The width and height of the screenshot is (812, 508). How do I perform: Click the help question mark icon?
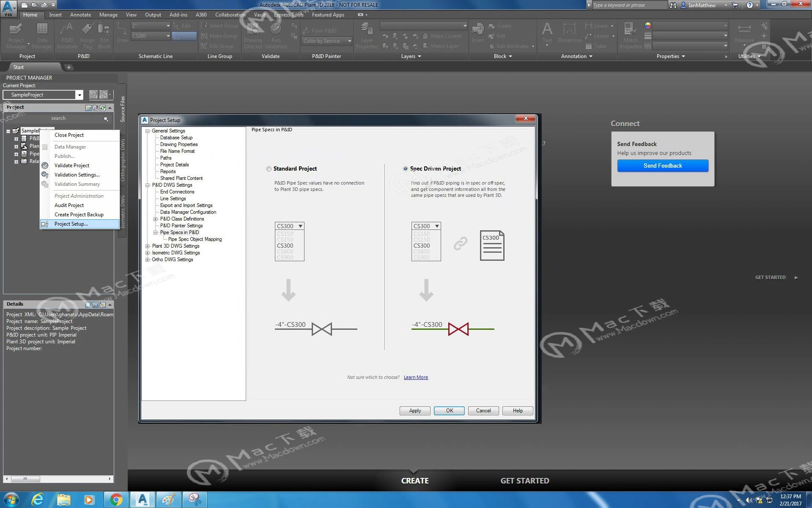pos(749,5)
